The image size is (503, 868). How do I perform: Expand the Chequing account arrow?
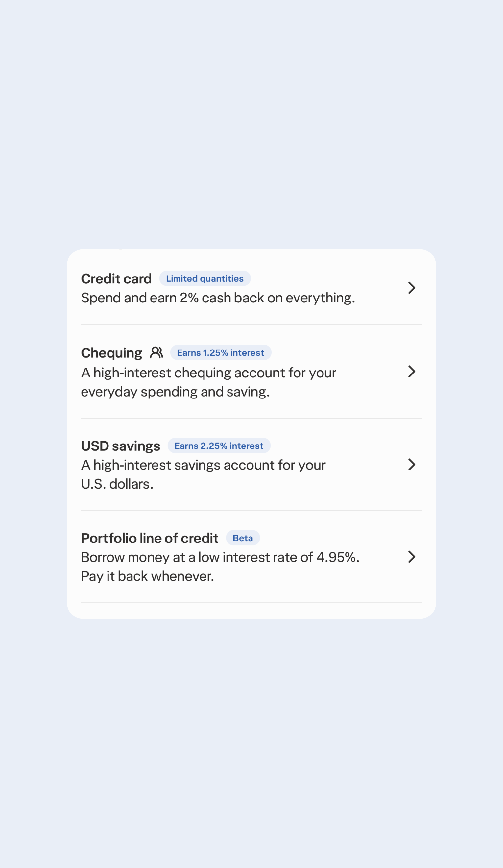click(x=411, y=371)
